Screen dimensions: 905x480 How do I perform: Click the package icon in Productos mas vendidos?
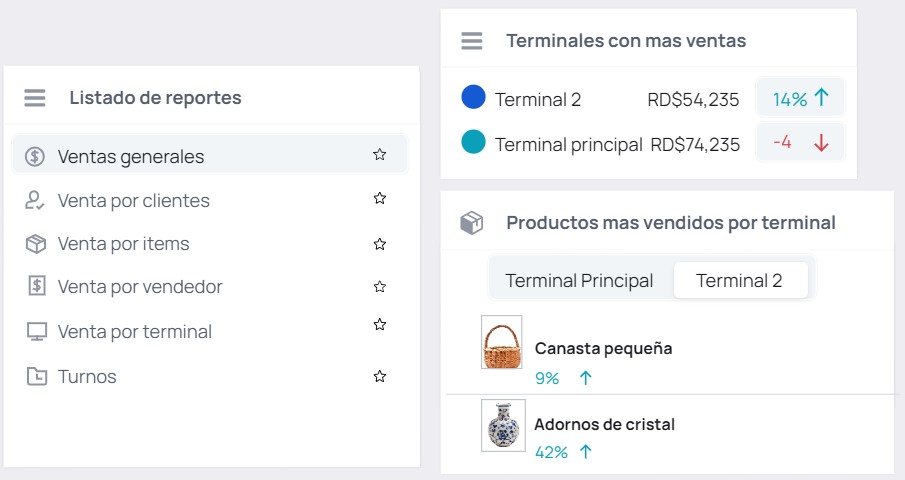pos(471,223)
